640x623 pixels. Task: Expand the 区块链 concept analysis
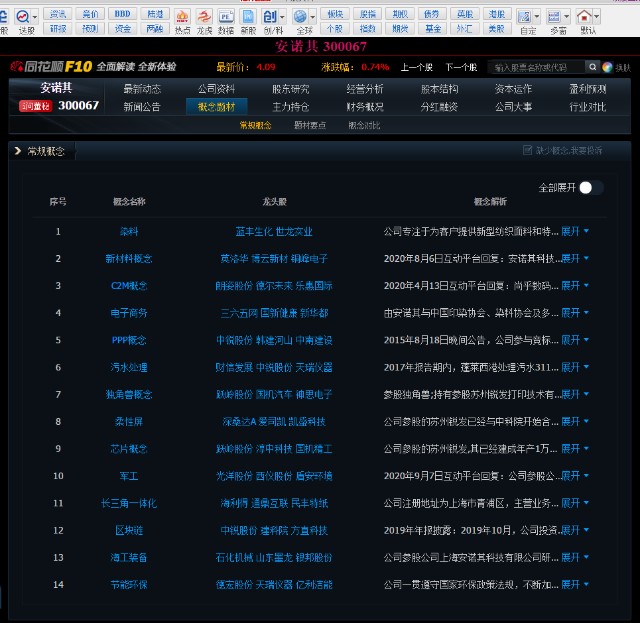tap(575, 530)
